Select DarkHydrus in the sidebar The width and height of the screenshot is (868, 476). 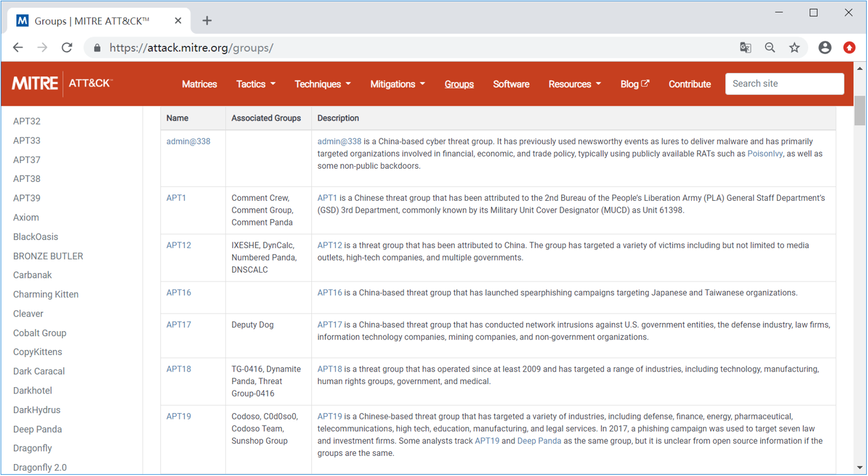pyautogui.click(x=37, y=410)
